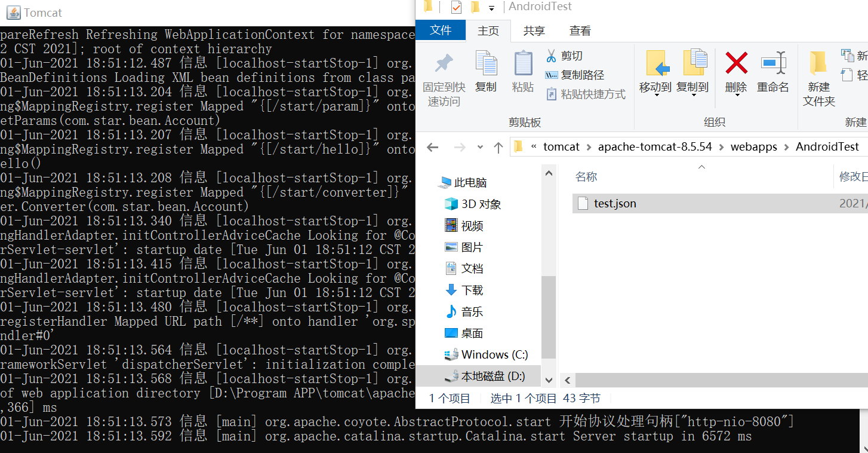Switch to the 查看 ribbon tab
Viewport: 868px width, 453px height.
[579, 30]
